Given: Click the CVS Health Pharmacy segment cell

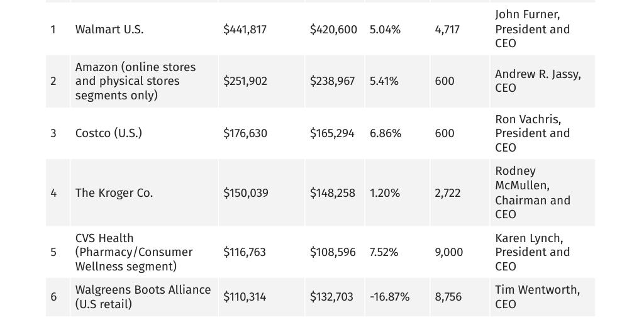Looking at the screenshot, I should [134, 252].
